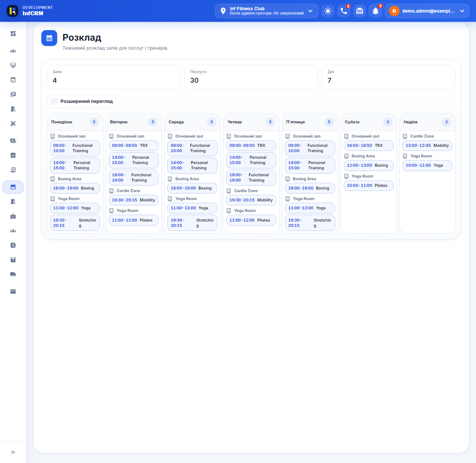Open Saturday 12:00-13:00 Boxing slot
This screenshot has height=463, width=476.
[369, 165]
